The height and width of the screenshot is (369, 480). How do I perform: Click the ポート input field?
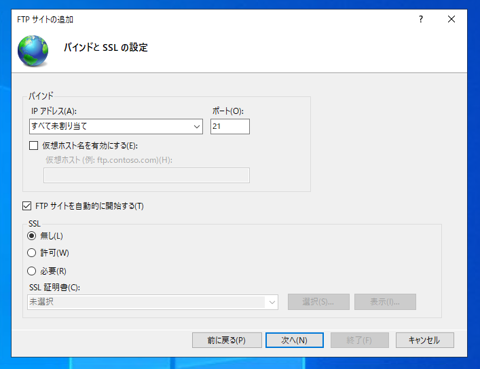tap(230, 126)
